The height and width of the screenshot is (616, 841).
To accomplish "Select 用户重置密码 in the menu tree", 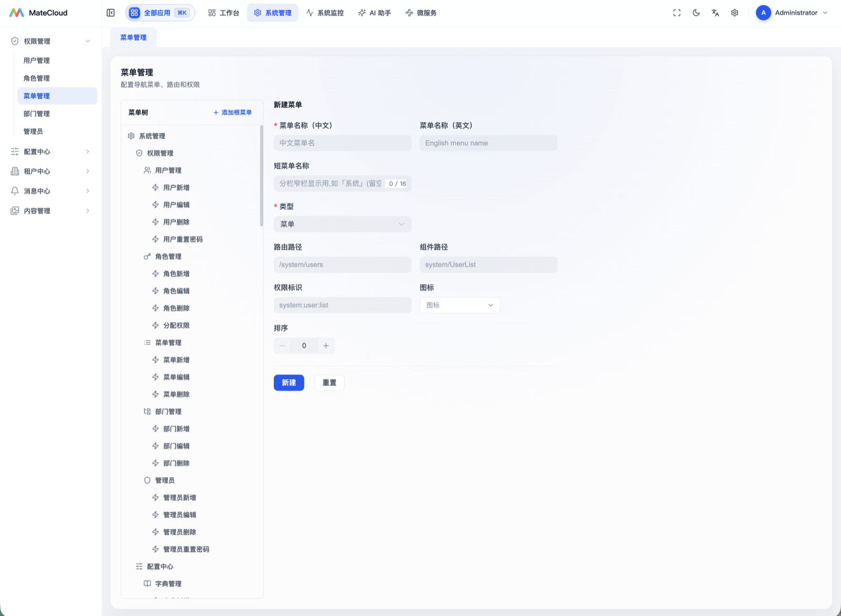I will [x=183, y=239].
